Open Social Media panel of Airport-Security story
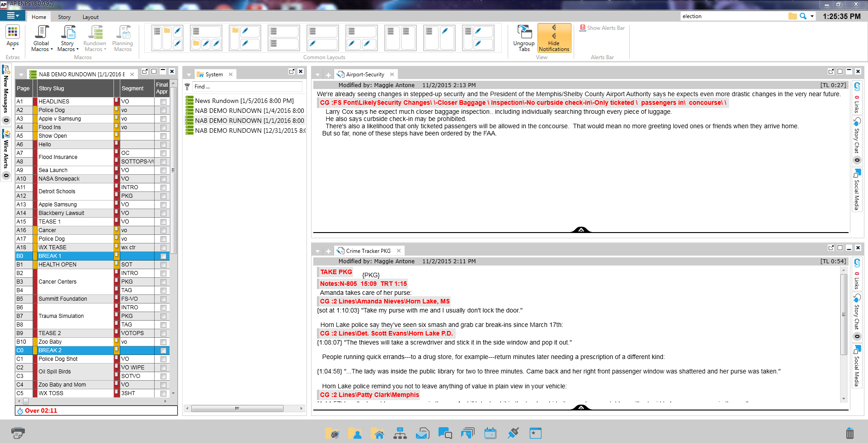Viewport: 868px width, 443px height. 857,190
